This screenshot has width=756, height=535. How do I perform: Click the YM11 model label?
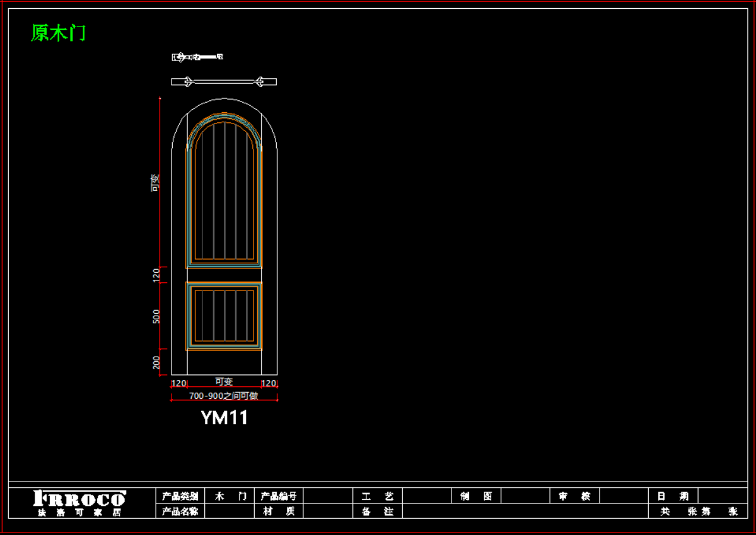pos(224,418)
